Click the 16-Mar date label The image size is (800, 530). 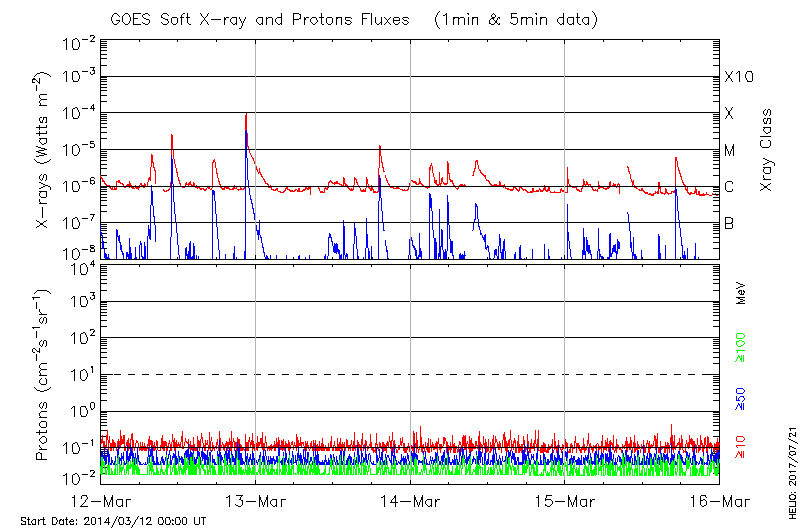(x=719, y=500)
